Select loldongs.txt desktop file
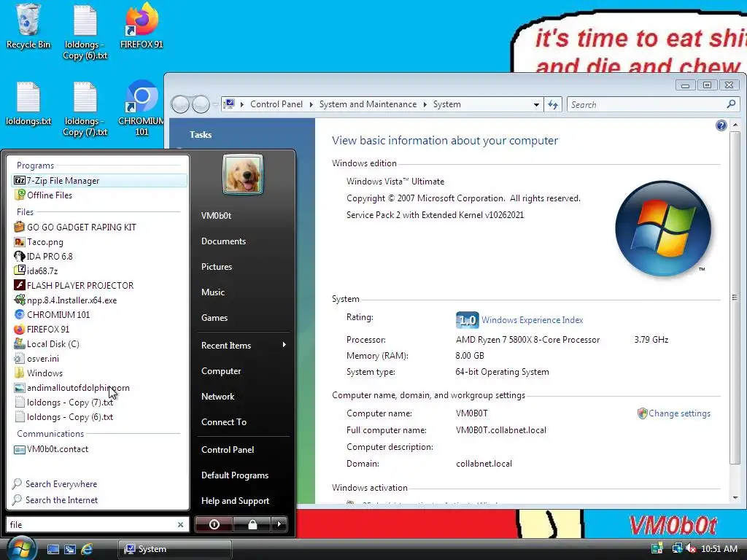 28,104
